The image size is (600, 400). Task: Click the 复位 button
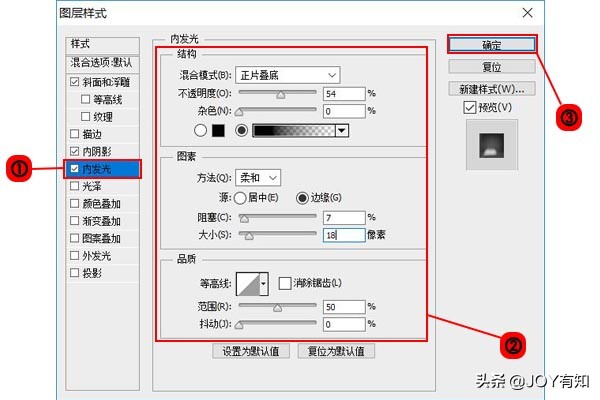pyautogui.click(x=492, y=67)
